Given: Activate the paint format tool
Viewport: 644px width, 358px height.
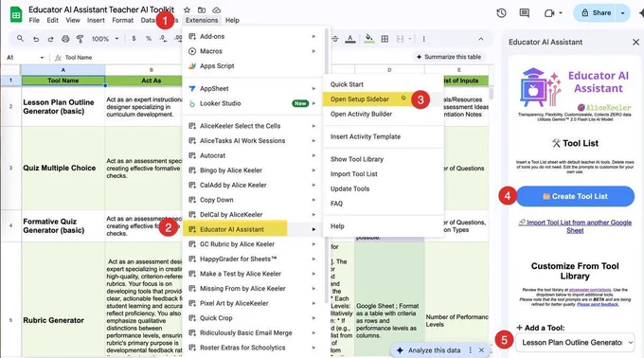Looking at the screenshot, I should click(80, 39).
